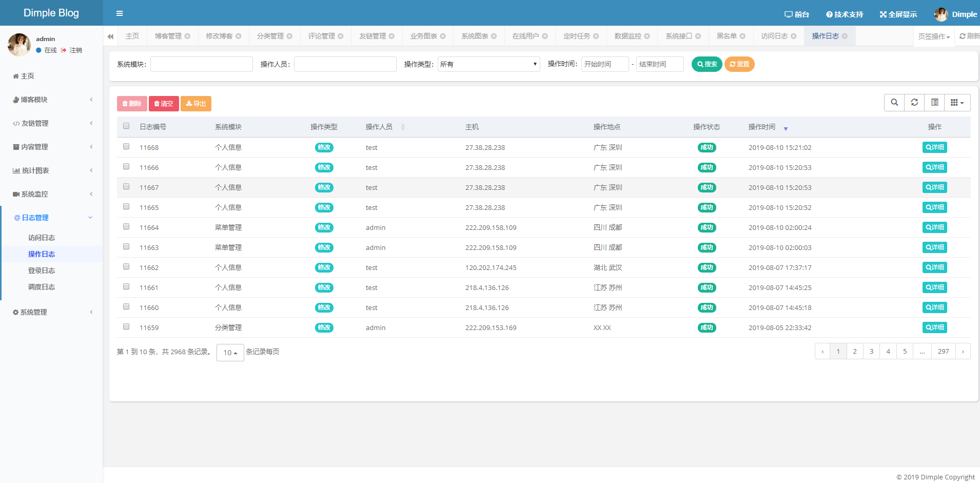Check the row checkbox for log 11660
The width and height of the screenshot is (980, 483).
pos(126,306)
